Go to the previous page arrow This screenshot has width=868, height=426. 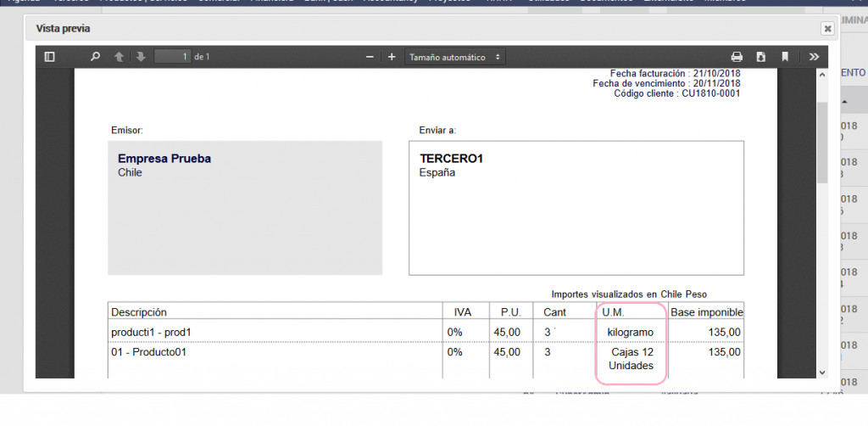coord(119,57)
